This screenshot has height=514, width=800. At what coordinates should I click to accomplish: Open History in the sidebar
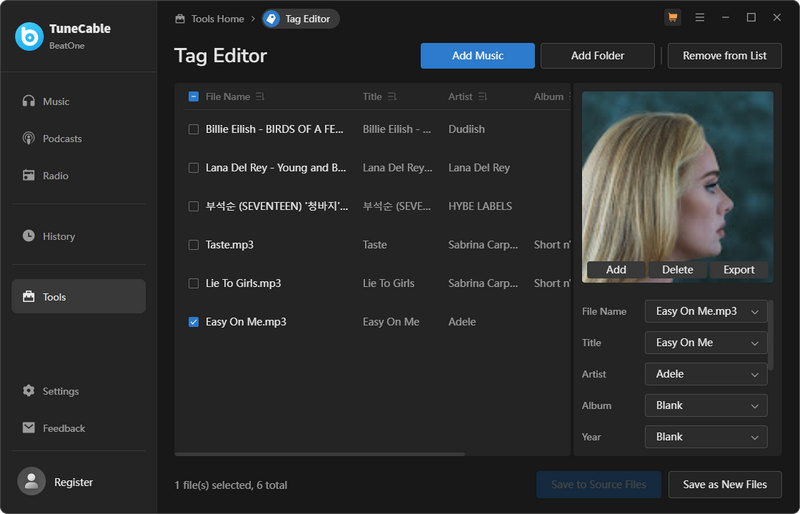79,236
